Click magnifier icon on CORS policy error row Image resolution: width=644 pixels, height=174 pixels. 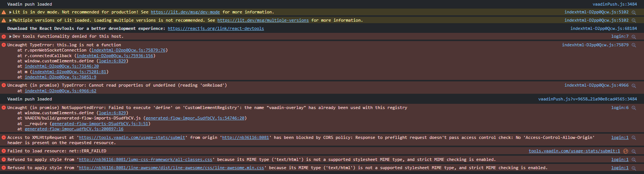click(x=634, y=138)
